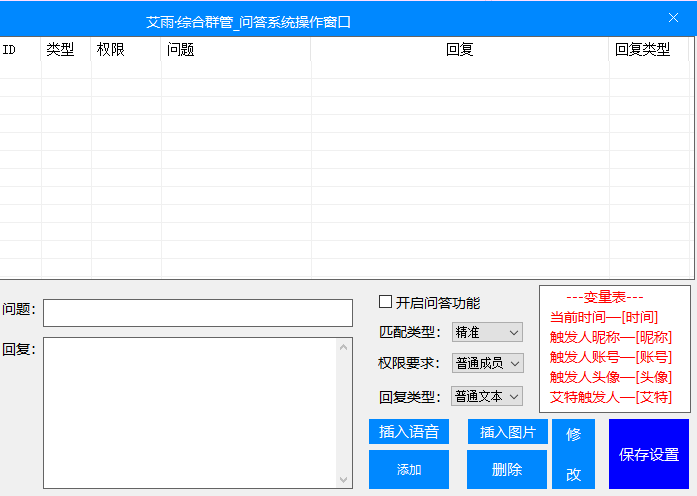Click the 插入图片 button

[x=507, y=432]
